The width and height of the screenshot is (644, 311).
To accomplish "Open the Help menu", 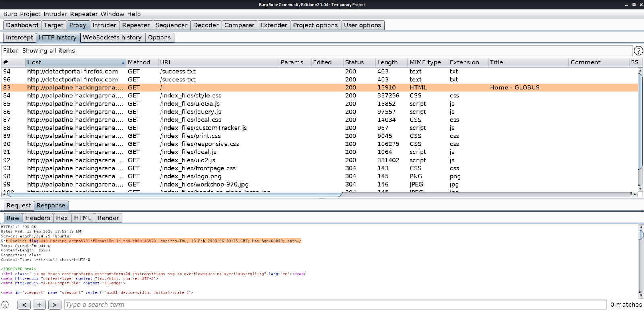I will tap(134, 14).
